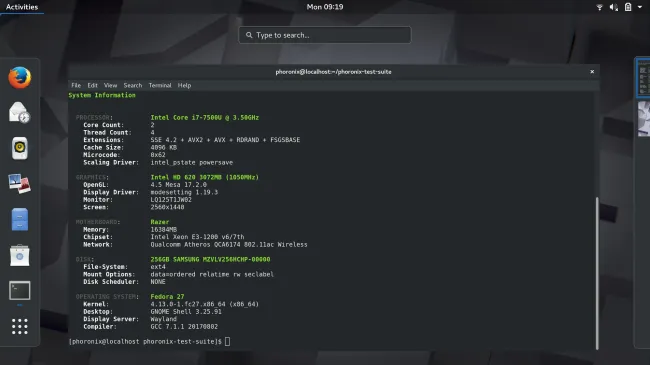The width and height of the screenshot is (650, 365).
Task: Click the terminal title bar text
Action: point(333,72)
